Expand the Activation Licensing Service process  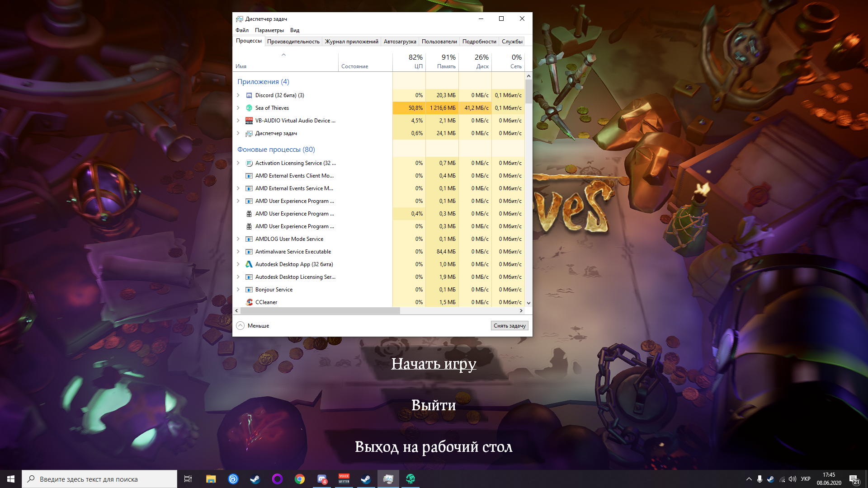click(x=238, y=163)
